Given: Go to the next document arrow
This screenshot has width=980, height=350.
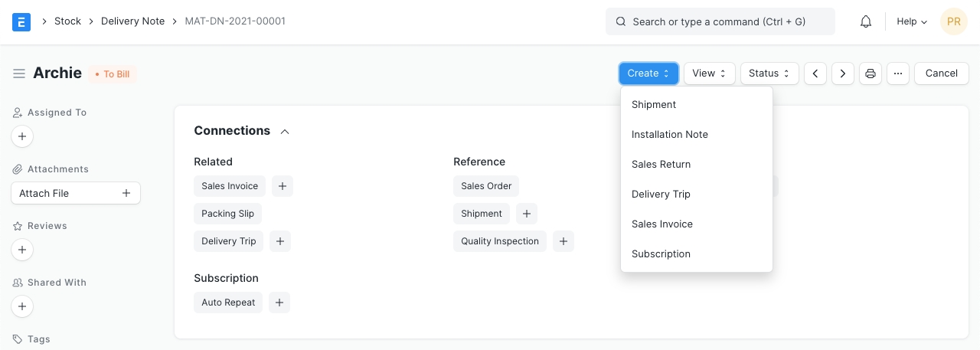Looking at the screenshot, I should [843, 74].
